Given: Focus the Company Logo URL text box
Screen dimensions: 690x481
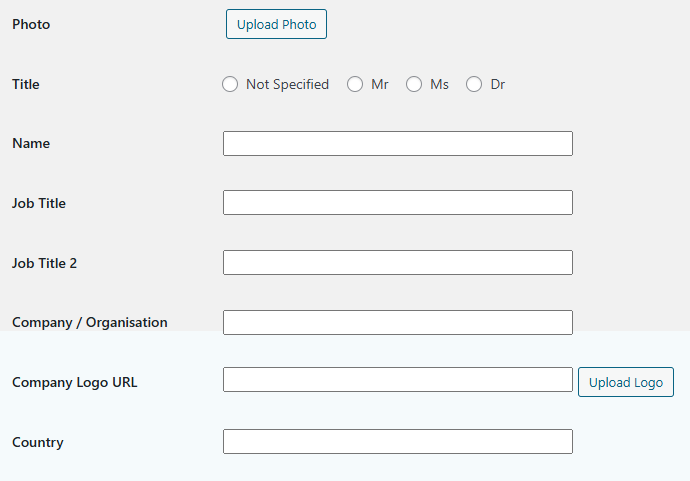Looking at the screenshot, I should [x=397, y=380].
